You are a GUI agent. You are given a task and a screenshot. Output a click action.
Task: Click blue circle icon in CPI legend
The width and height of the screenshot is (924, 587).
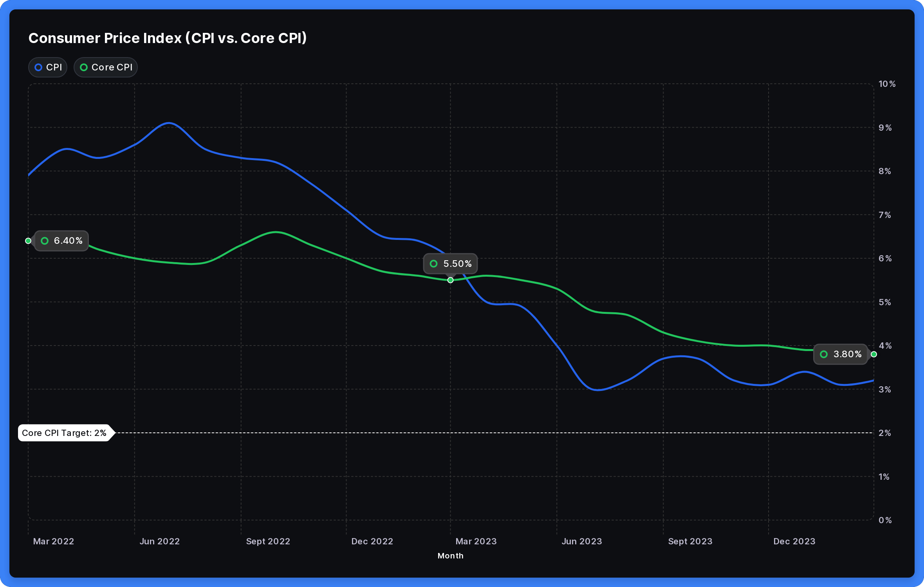click(x=38, y=67)
